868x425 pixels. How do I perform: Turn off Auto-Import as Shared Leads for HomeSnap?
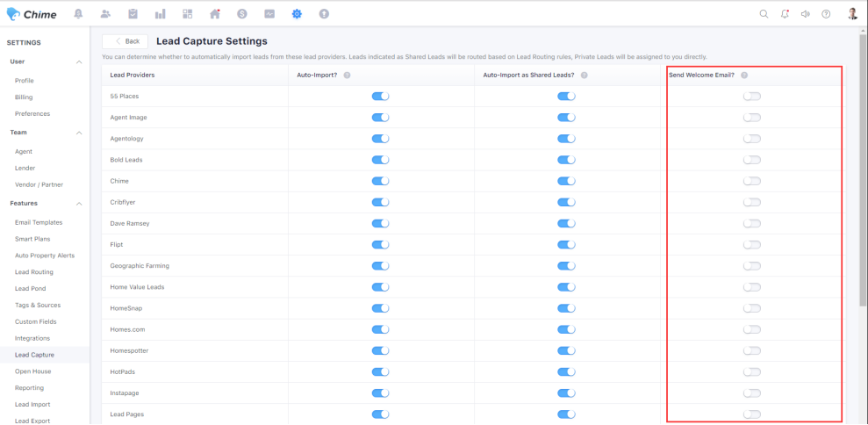pyautogui.click(x=566, y=308)
